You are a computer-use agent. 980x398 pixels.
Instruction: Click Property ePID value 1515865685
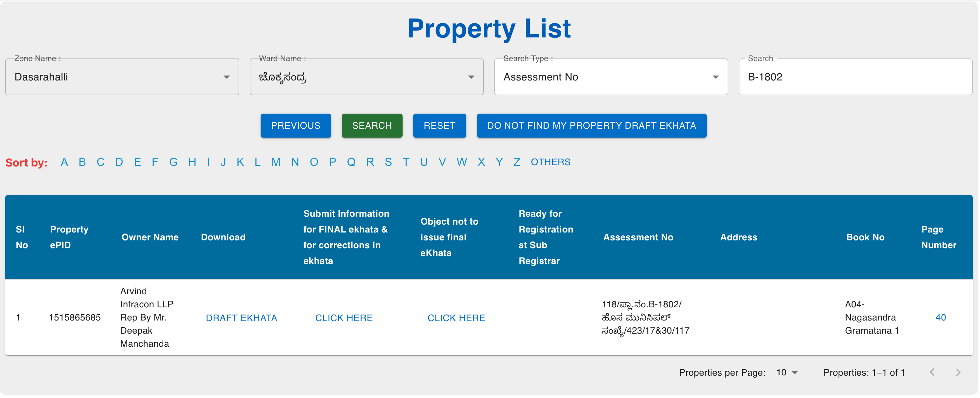coord(75,318)
